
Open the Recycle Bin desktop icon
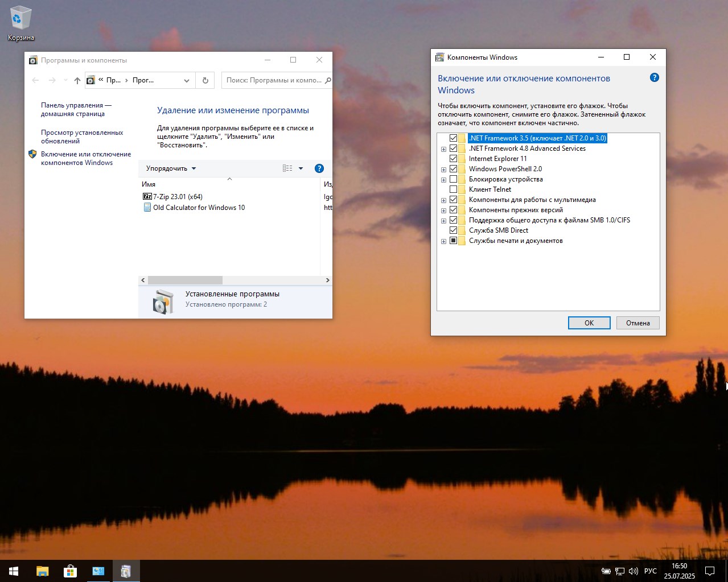click(x=21, y=23)
